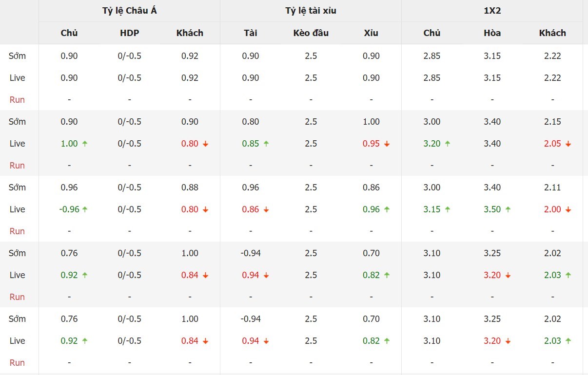Open the Tỷ lệ Châu Á header

coord(130,11)
